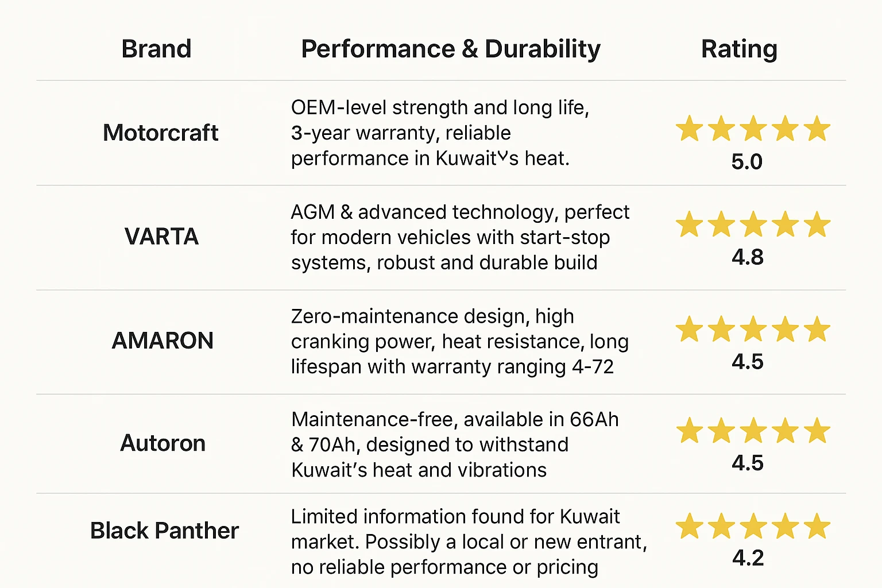Select the VARTA brand name

[161, 237]
